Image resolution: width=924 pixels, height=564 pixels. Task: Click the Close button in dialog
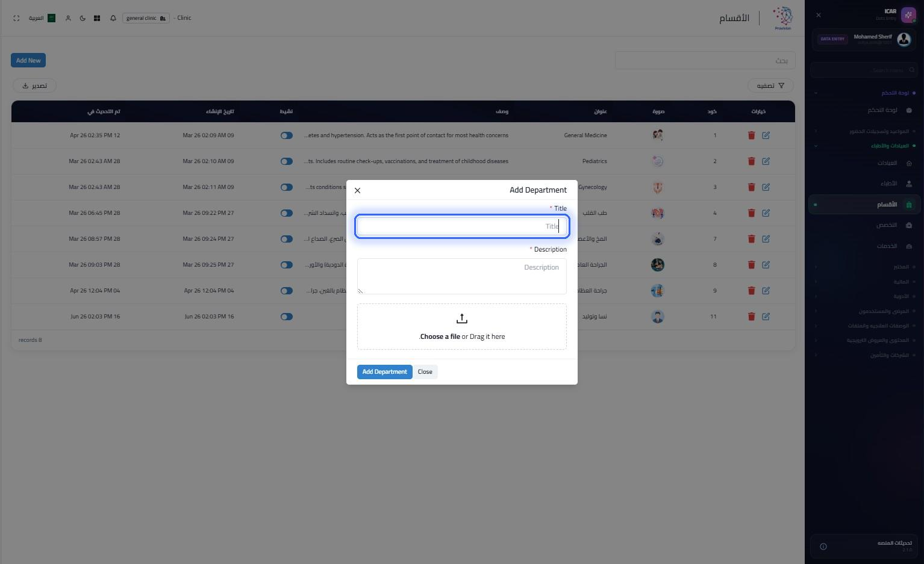click(425, 372)
